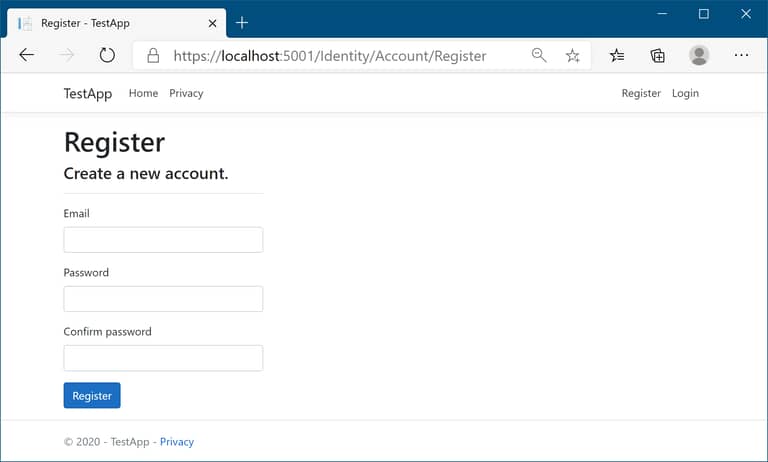Click the browser back arrow

point(27,56)
